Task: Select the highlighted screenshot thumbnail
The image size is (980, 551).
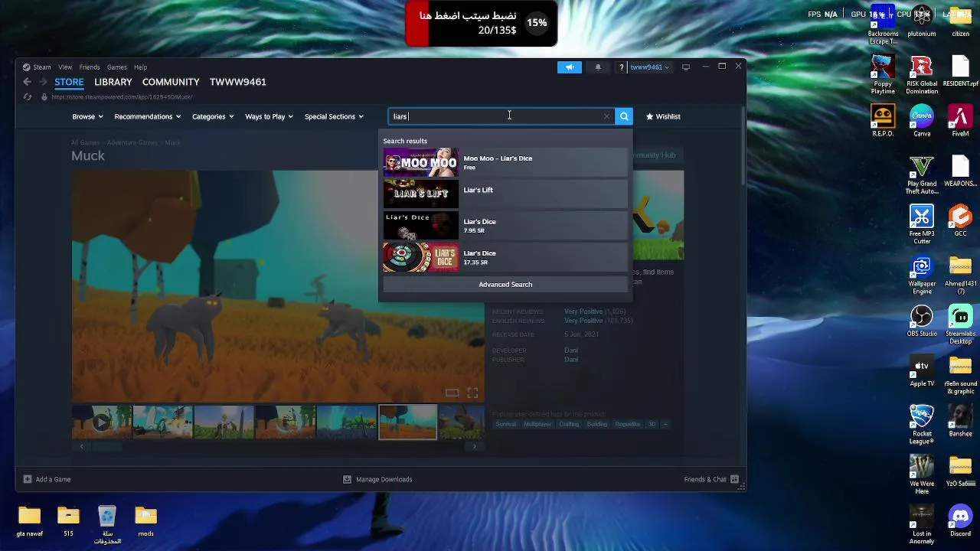Action: [408, 422]
